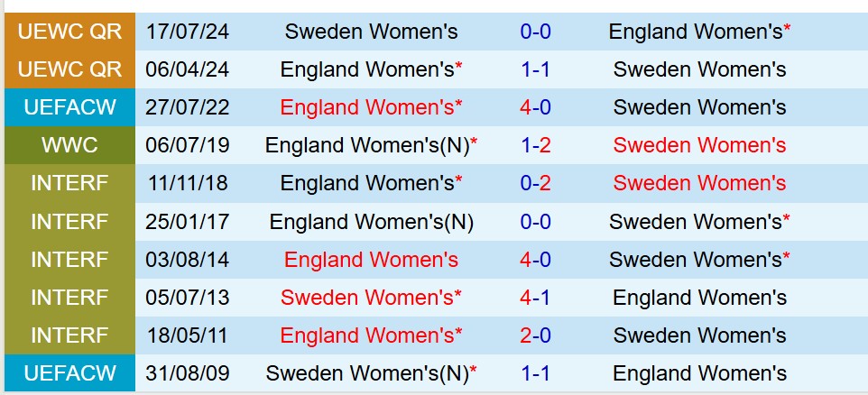The width and height of the screenshot is (868, 395).
Task: Click the 2-0 score dated 18/05/11
Action: point(536,335)
